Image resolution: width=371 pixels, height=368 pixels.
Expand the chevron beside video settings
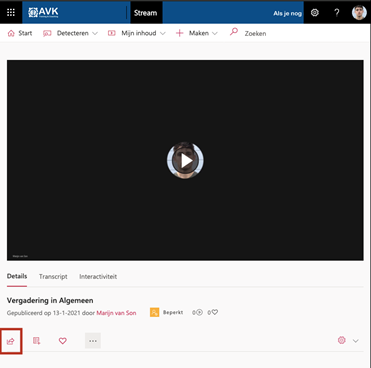coord(356,341)
